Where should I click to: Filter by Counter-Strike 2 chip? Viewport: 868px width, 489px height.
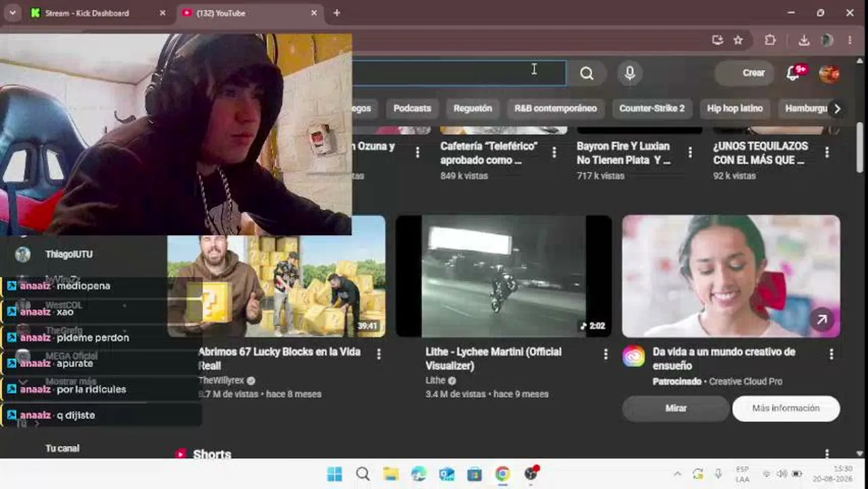[x=652, y=109]
